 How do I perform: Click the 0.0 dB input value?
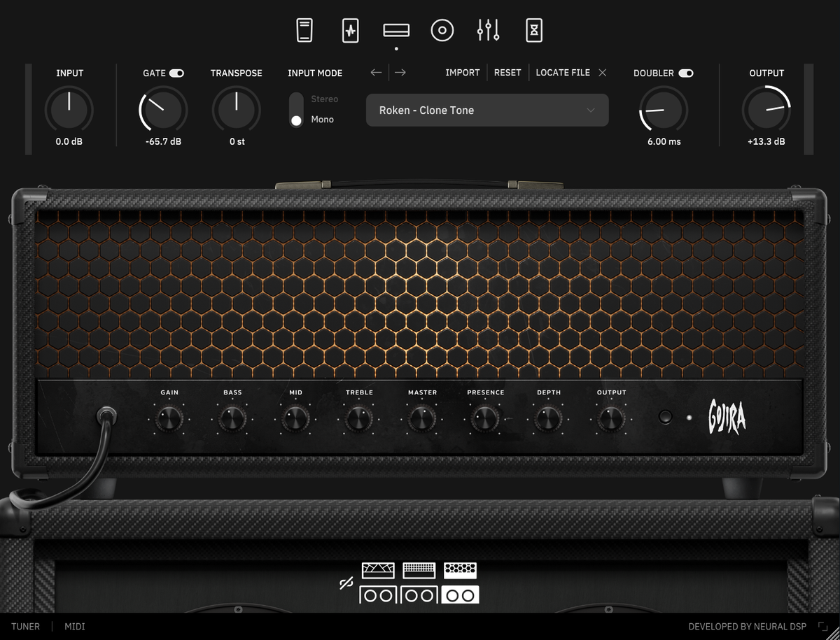(69, 141)
